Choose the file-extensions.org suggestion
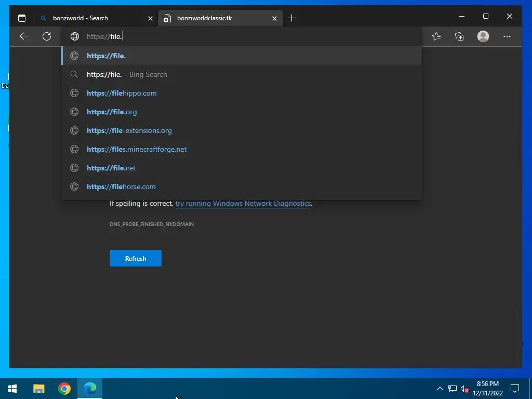Image resolution: width=532 pixels, height=399 pixels. (242, 130)
